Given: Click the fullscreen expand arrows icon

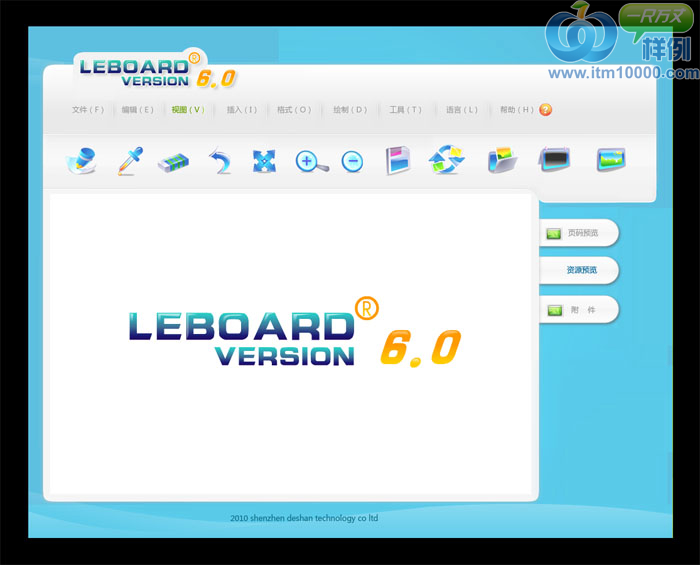Looking at the screenshot, I should 264,161.
